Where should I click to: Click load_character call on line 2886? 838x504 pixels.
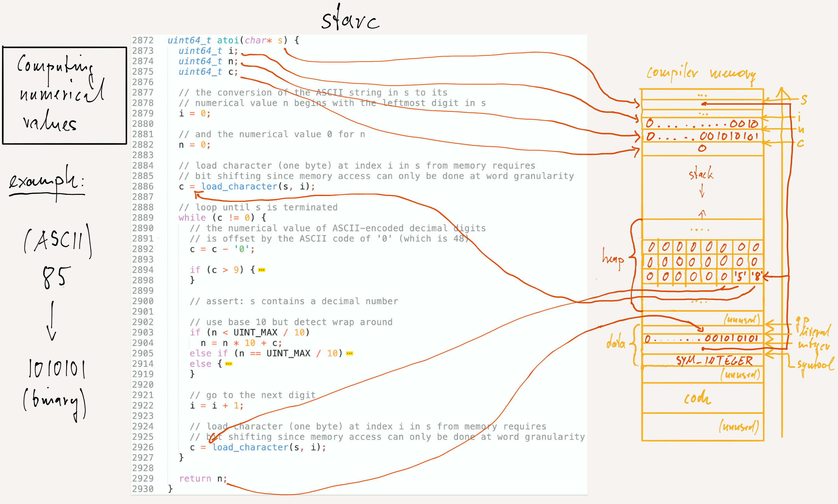coord(239,186)
